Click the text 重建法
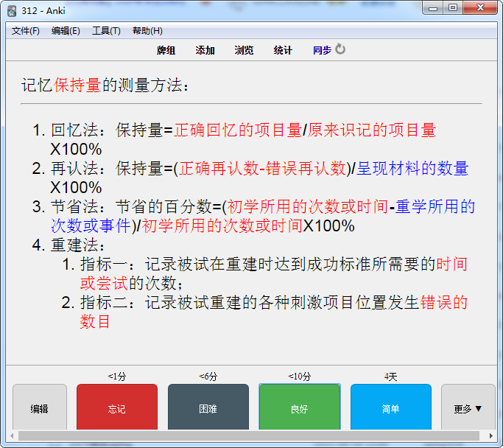This screenshot has height=448, width=503. tap(74, 245)
